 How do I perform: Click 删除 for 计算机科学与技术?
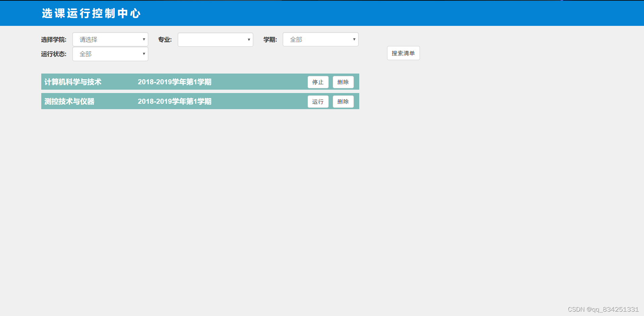[343, 82]
